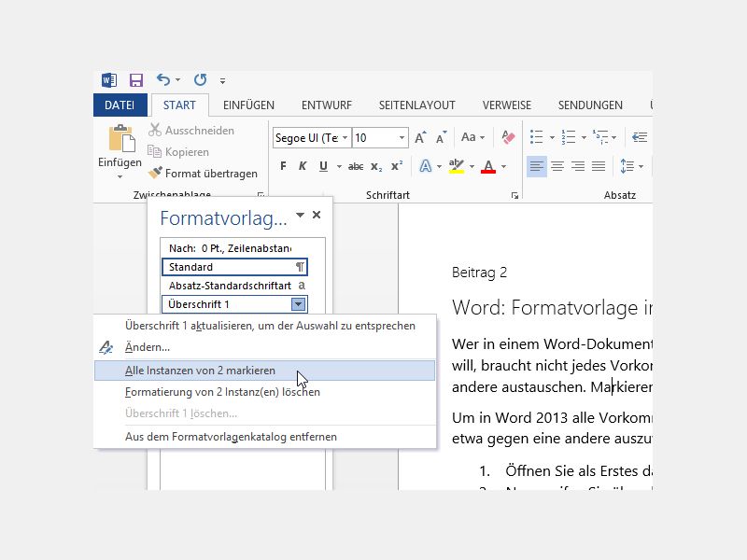747x560 pixels.
Task: Open the Segoe UI font name dropdown
Action: tap(345, 137)
